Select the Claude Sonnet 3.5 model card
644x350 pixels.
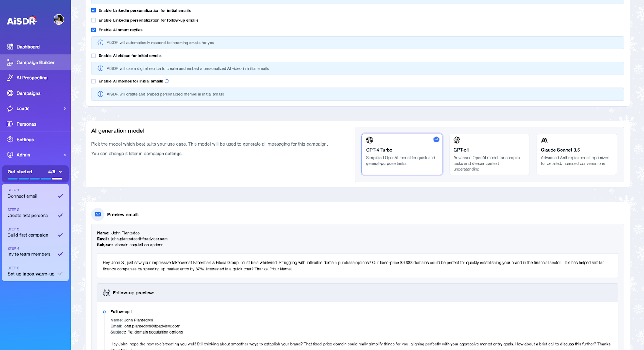pyautogui.click(x=577, y=154)
